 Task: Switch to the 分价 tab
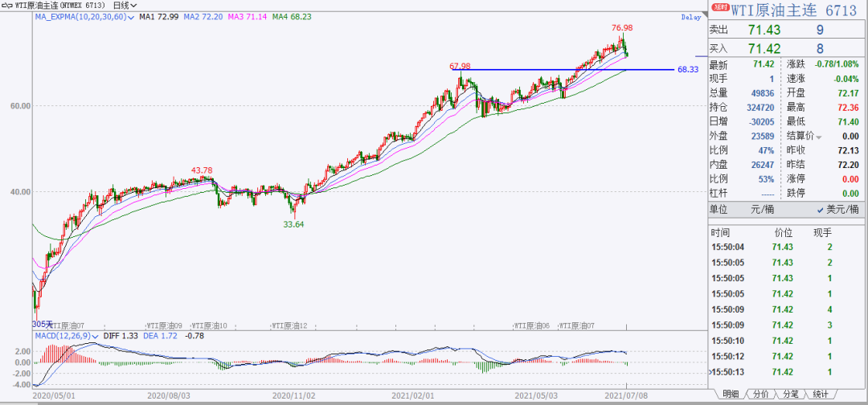point(761,394)
